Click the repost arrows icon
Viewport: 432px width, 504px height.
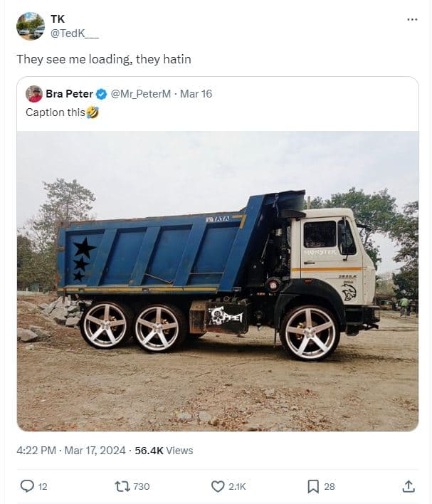(122, 485)
